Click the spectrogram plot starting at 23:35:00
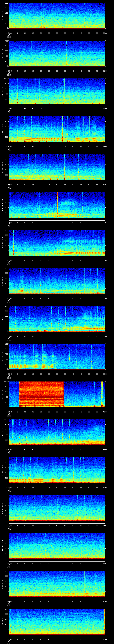 pyautogui.click(x=57, y=243)
